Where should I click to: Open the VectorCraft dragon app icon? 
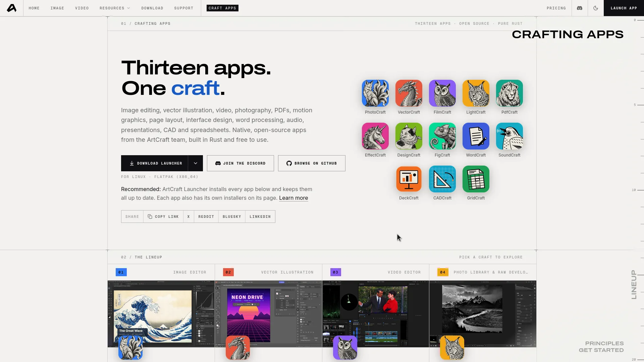pyautogui.click(x=409, y=93)
